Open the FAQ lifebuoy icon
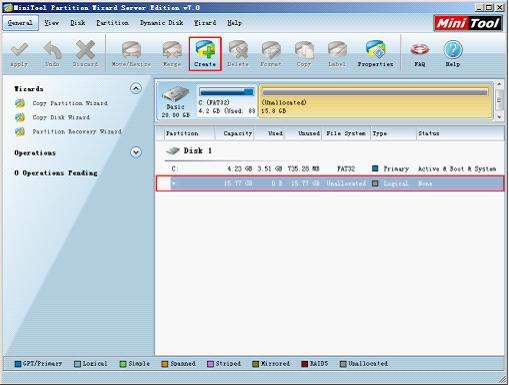 point(419,49)
